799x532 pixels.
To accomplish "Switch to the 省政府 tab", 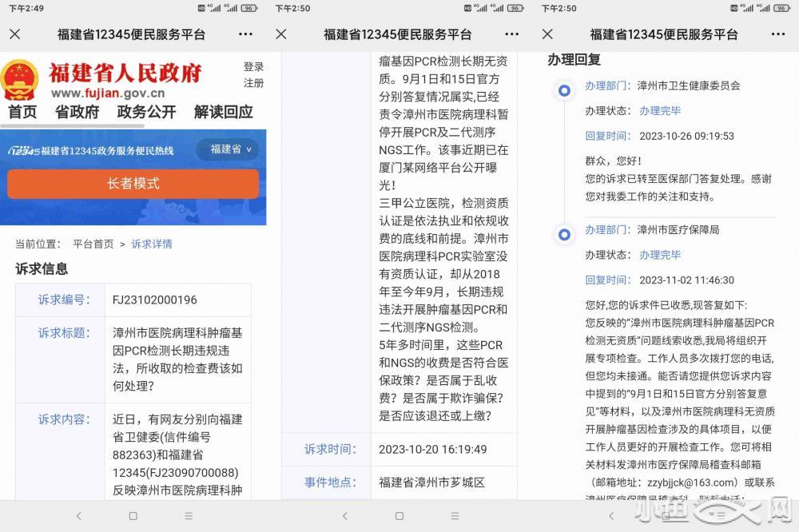I will pyautogui.click(x=77, y=112).
